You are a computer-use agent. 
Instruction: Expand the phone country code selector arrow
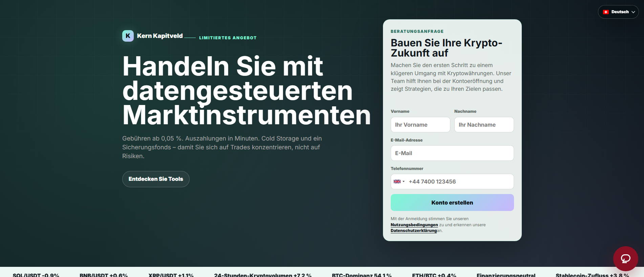404,182
